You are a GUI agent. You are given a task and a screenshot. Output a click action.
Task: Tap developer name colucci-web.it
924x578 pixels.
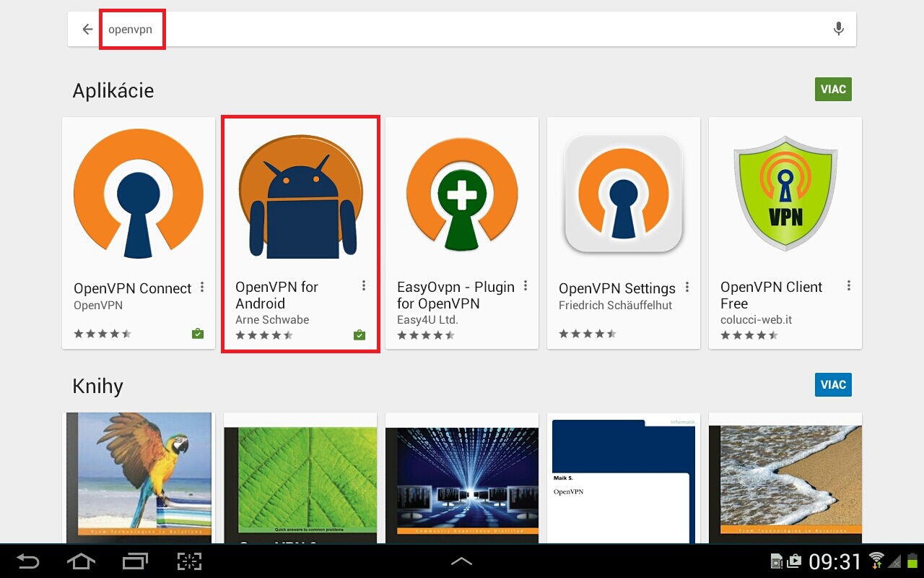[x=756, y=319]
